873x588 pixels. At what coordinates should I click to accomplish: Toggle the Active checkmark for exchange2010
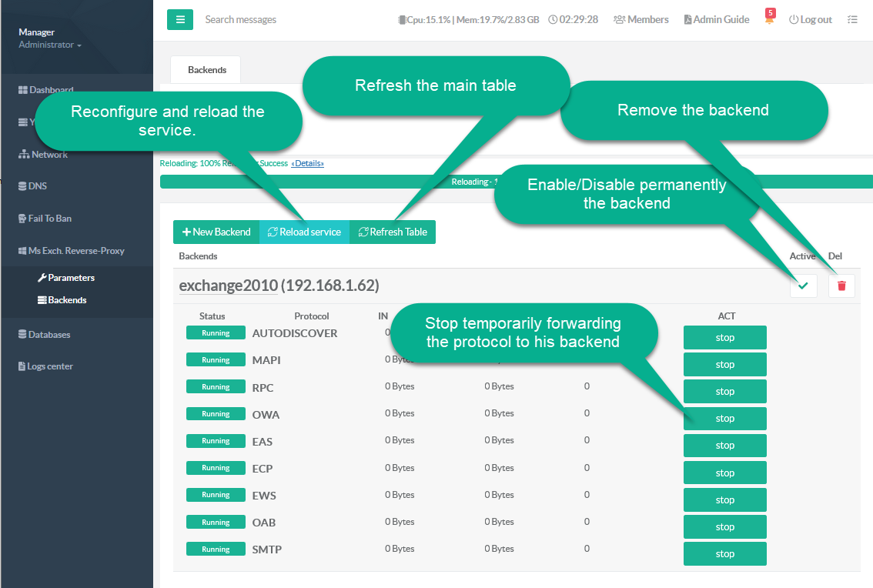(x=803, y=286)
